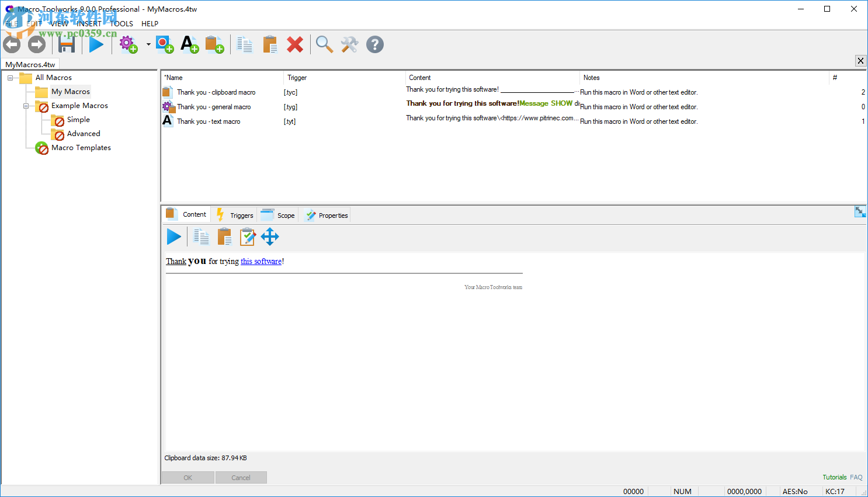
Task: Open the TOOLS menu
Action: coord(121,23)
